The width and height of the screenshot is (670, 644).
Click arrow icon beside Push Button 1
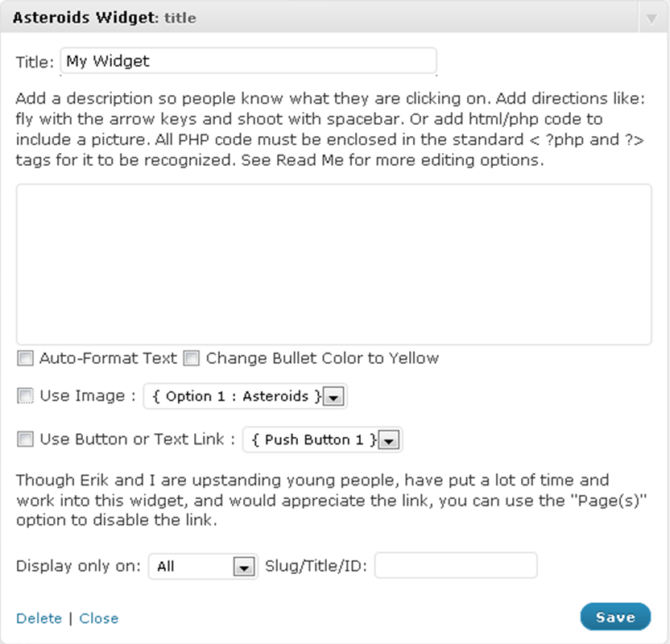coord(389,440)
